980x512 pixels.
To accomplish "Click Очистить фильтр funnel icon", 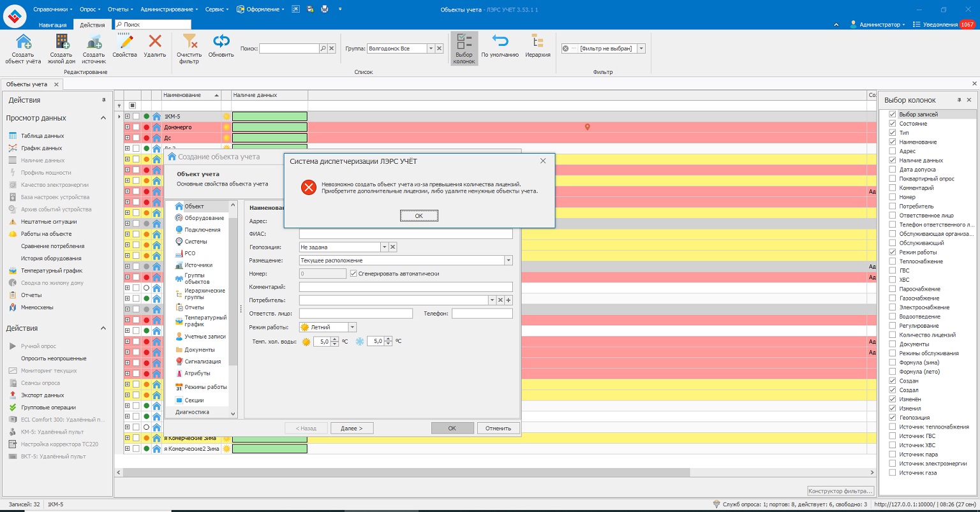I will (189, 41).
